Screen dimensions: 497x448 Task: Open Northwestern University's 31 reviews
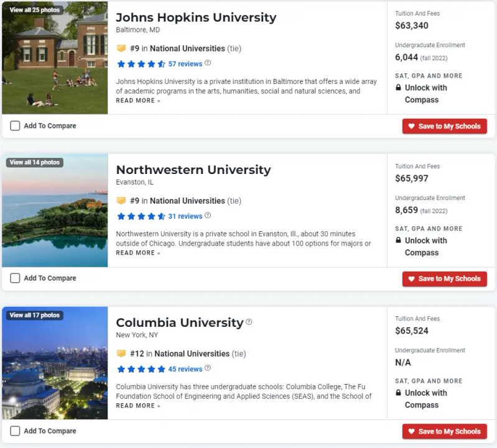[185, 216]
